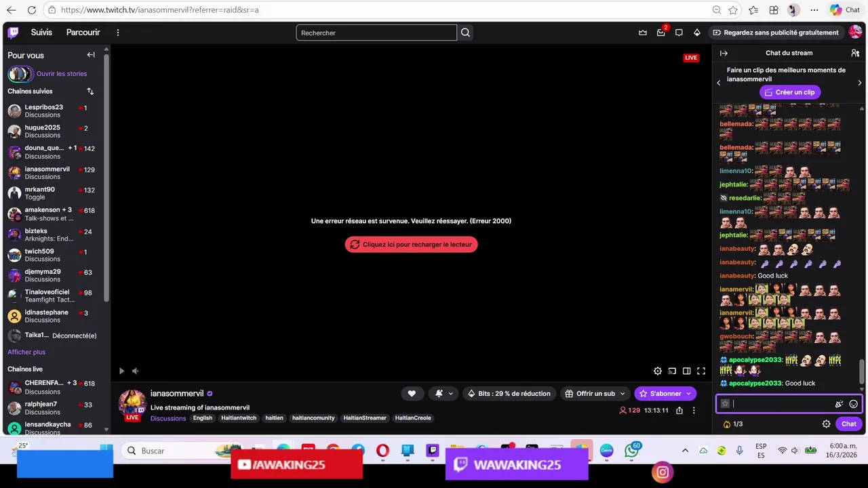Screen dimensions: 868x488
Task: Open the bizteks Arknights channel
Action: click(x=54, y=235)
